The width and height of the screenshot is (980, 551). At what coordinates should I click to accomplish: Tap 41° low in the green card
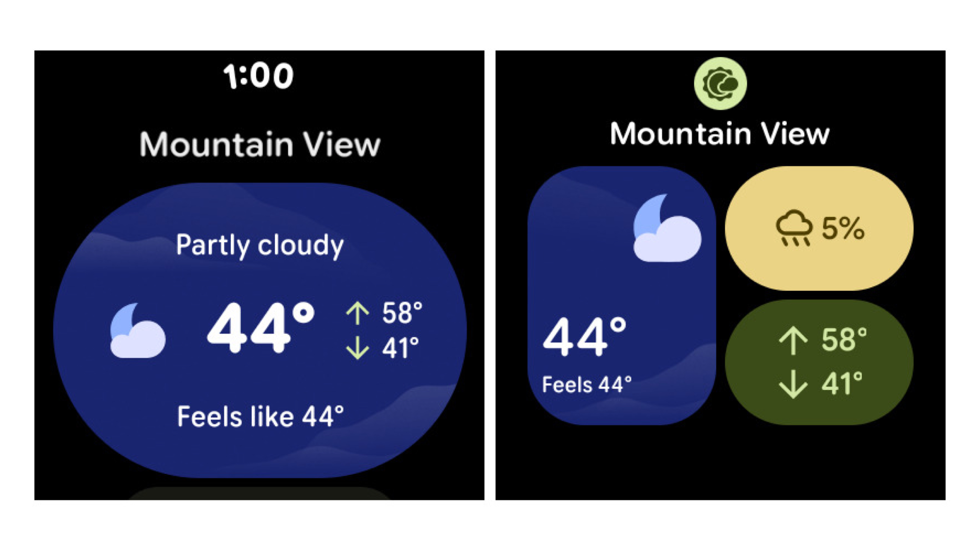[842, 383]
